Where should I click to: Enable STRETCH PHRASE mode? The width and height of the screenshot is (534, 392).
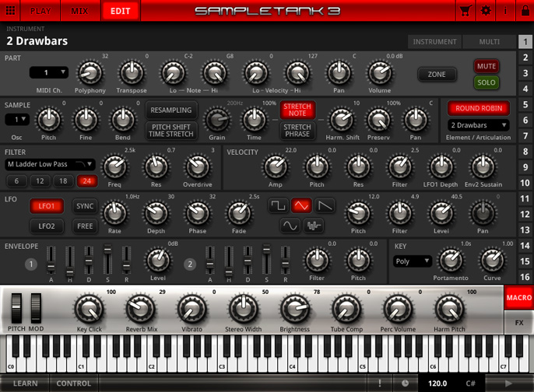click(x=297, y=131)
